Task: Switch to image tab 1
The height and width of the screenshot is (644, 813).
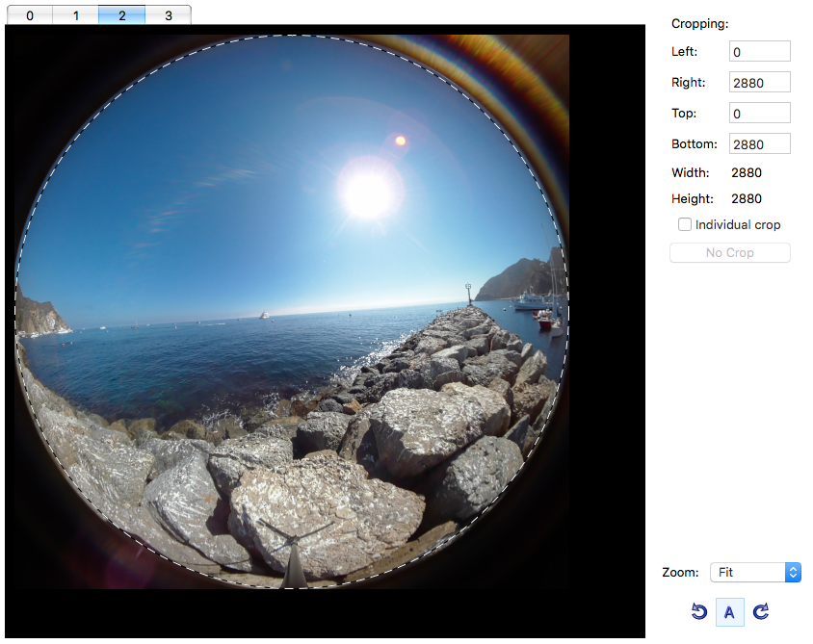Action: pyautogui.click(x=76, y=15)
